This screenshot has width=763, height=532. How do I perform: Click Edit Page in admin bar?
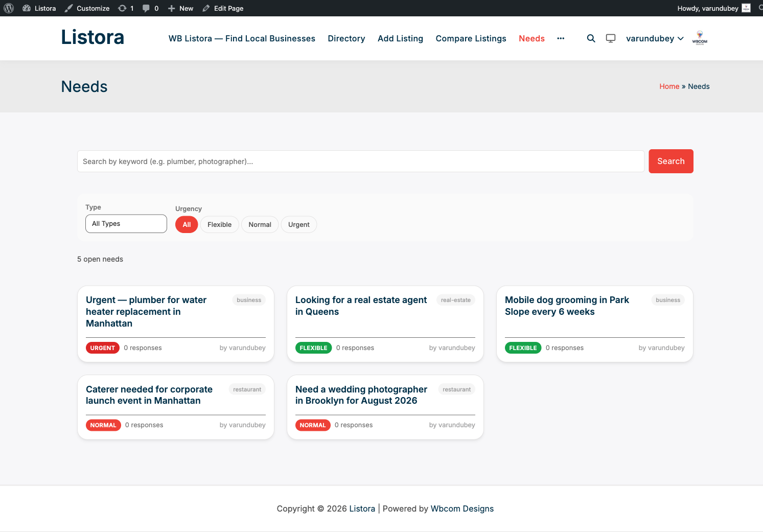[x=223, y=8]
